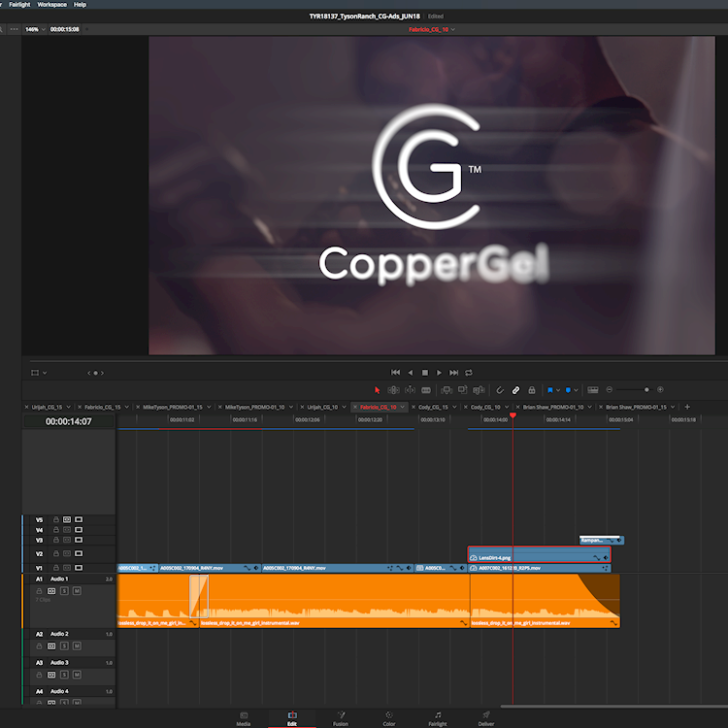Viewport: 728px width, 728px height.
Task: Click the Replace Clip icon
Action: 479,390
